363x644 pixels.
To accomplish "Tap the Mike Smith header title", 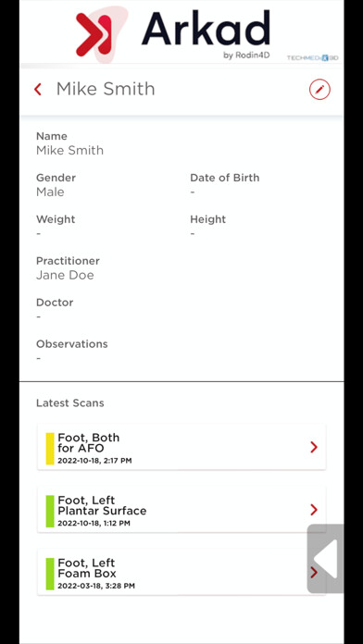I will 106,89.
